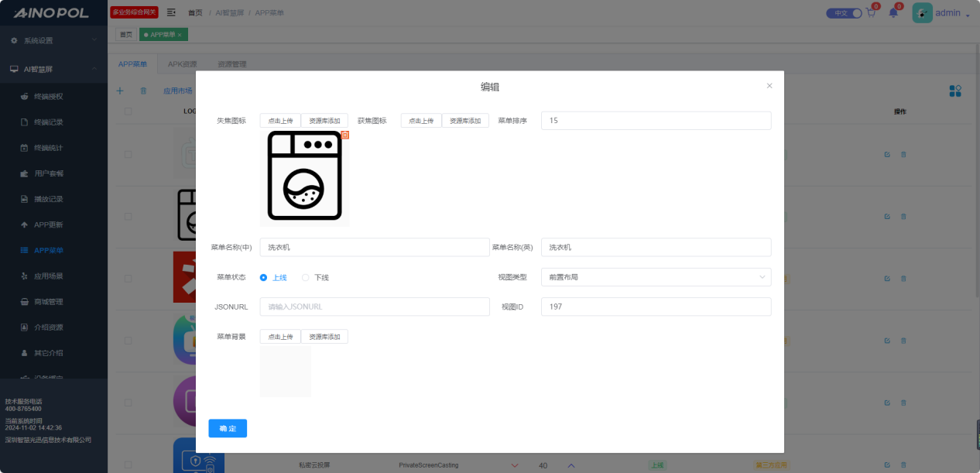Screen dimensions: 980x473
Task: Click the grid layout icon
Action: (x=955, y=91)
